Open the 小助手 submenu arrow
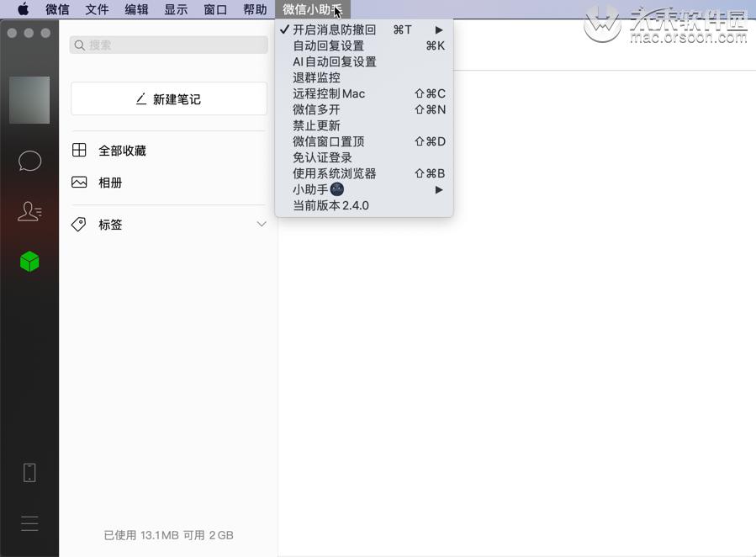Viewport: 756px width, 557px height. click(x=438, y=189)
